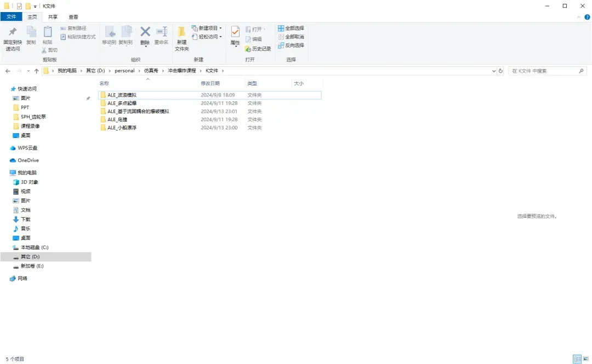Refresh the current folder view
The image size is (592, 364).
(x=500, y=71)
